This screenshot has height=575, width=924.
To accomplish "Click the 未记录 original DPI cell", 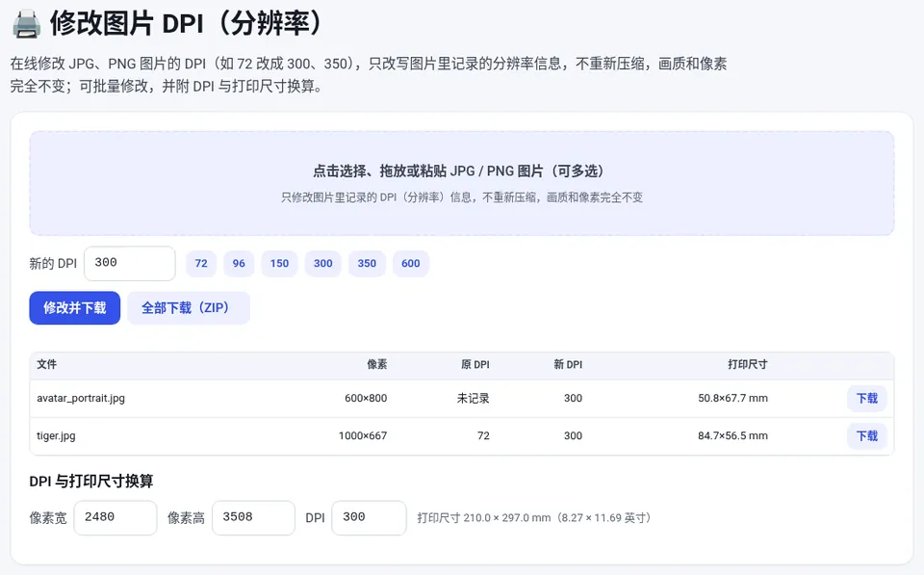I will click(474, 398).
